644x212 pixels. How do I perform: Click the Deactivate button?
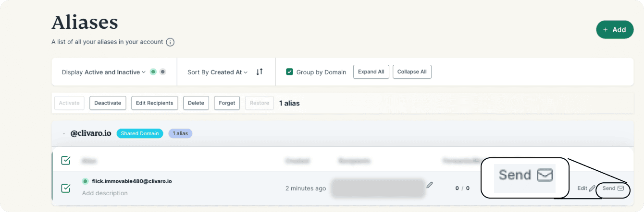coord(108,103)
